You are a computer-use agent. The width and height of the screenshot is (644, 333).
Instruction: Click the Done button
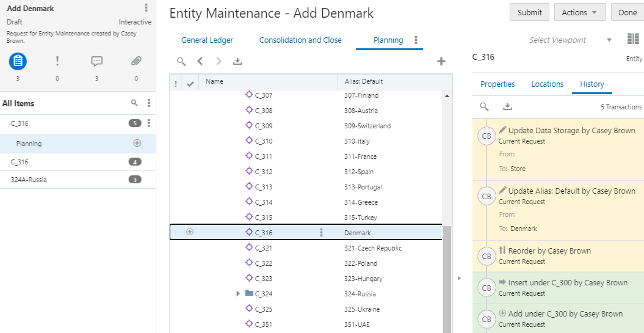[x=628, y=12]
